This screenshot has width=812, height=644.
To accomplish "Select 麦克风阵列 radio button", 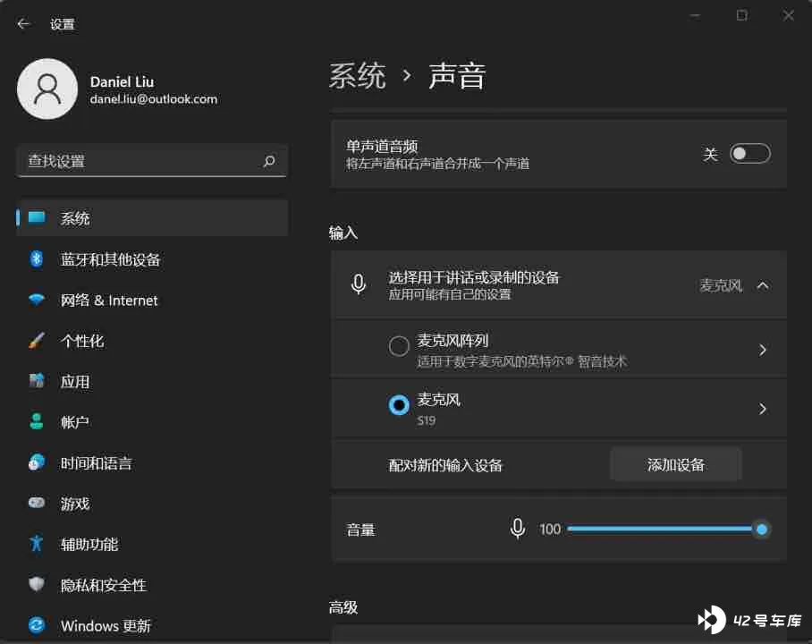I will point(399,347).
